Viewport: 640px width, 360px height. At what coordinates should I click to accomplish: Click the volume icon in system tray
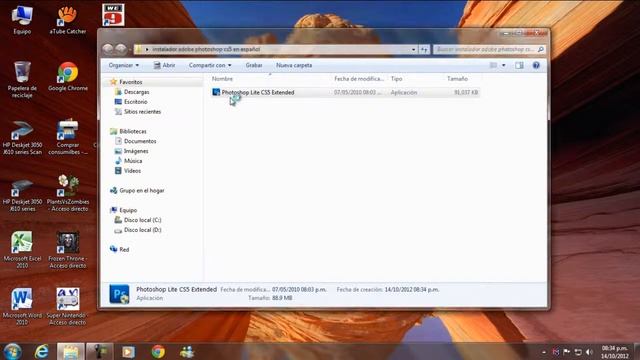coord(589,352)
